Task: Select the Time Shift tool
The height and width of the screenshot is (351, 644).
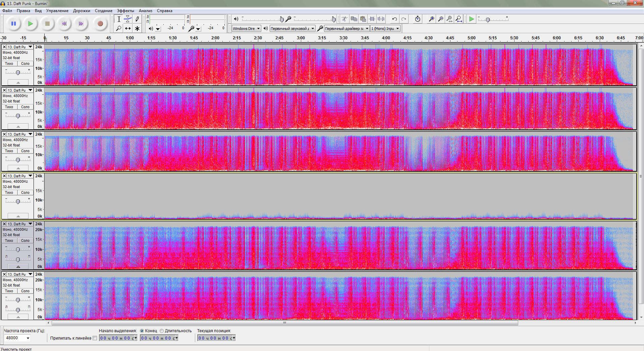Action: [x=128, y=29]
